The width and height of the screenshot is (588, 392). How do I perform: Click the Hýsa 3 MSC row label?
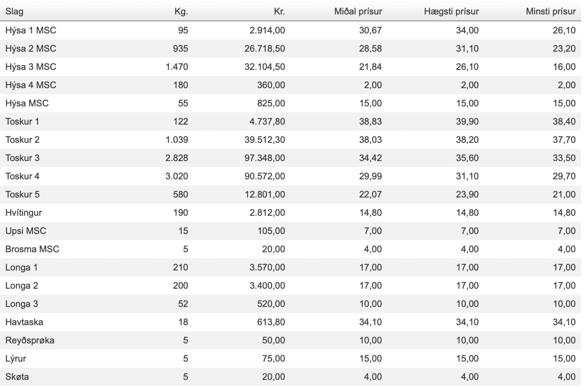(31, 67)
